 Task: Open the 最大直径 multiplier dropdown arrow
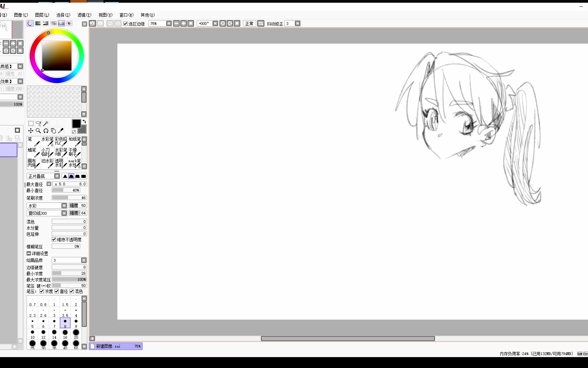tap(49, 184)
